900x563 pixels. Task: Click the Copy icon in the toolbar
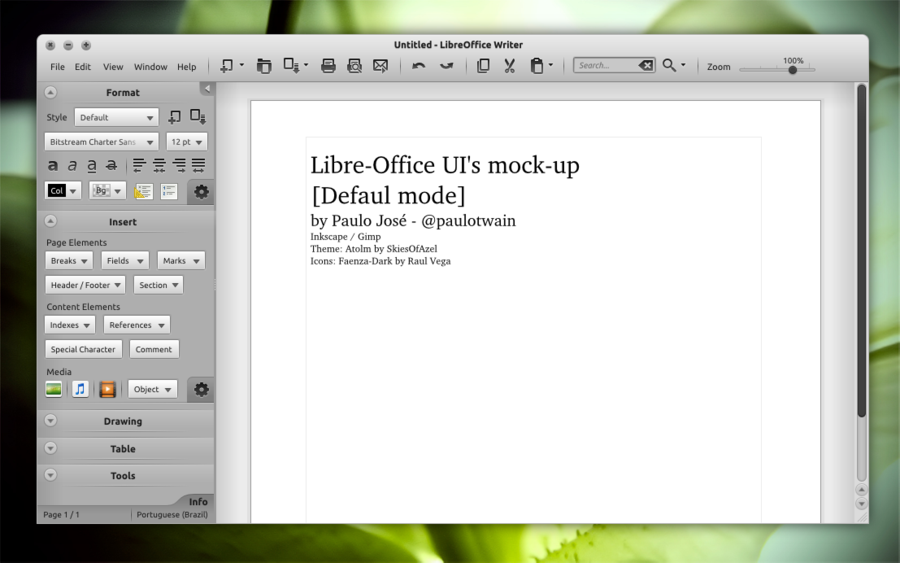[x=483, y=66]
